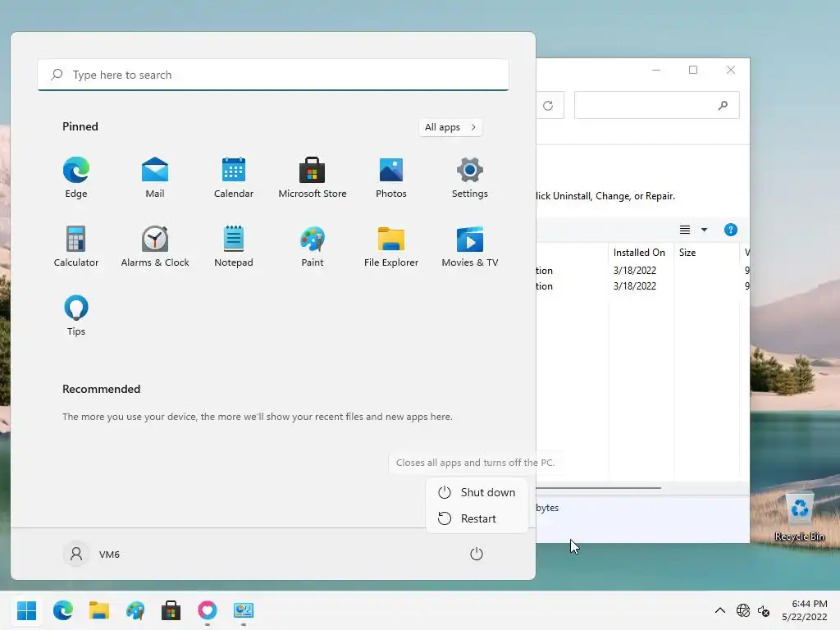Show hidden system tray icons
The image size is (840, 630).
click(x=720, y=610)
